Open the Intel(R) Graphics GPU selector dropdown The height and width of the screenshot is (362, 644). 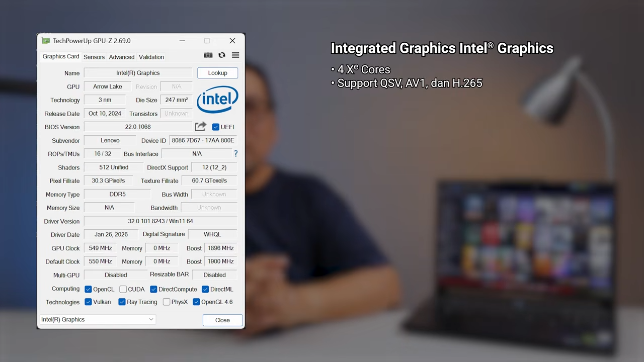pos(98,319)
